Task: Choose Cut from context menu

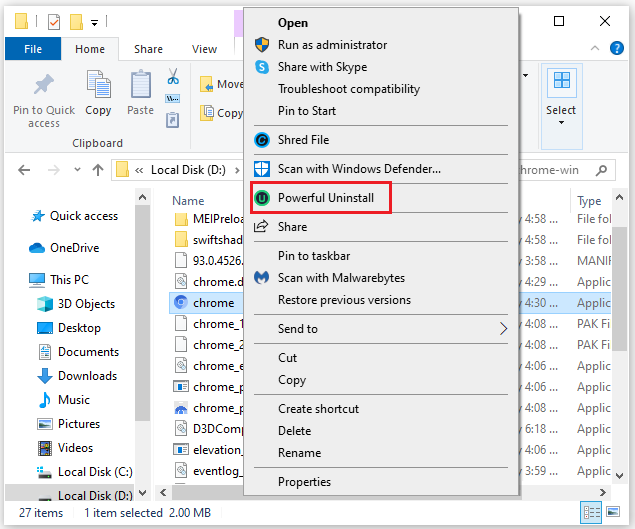Action: (288, 358)
